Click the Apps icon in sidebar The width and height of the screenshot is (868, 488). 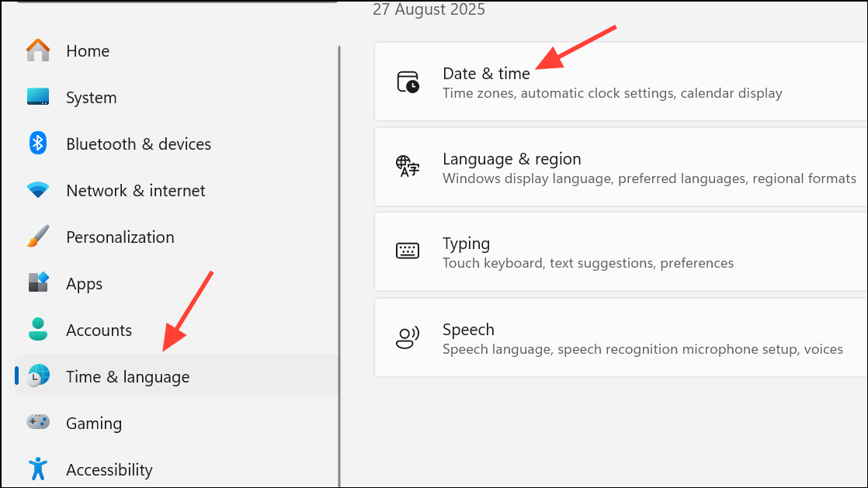click(37, 283)
